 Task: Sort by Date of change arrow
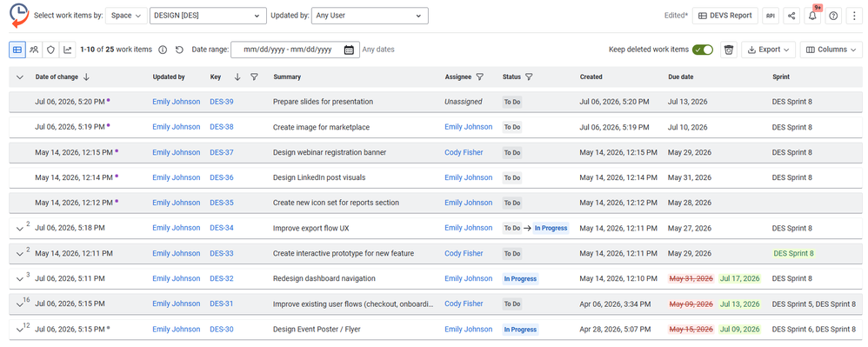86,77
